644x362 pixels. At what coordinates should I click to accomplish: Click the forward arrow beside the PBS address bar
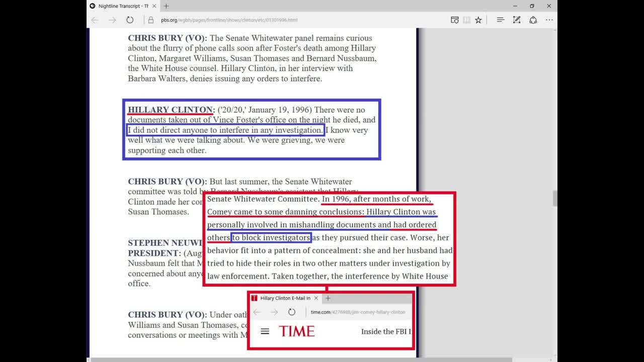pos(112,20)
